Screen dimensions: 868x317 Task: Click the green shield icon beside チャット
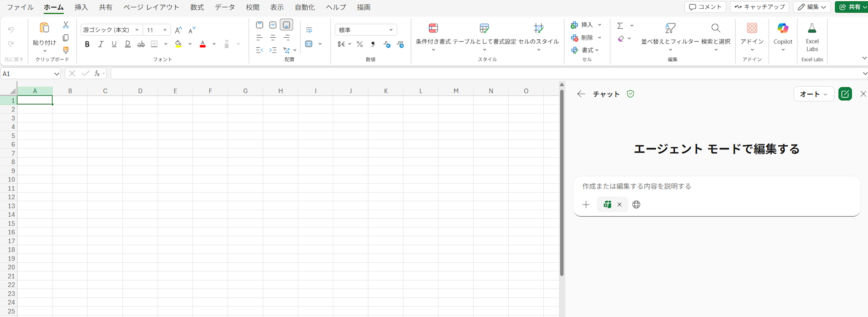coord(630,94)
